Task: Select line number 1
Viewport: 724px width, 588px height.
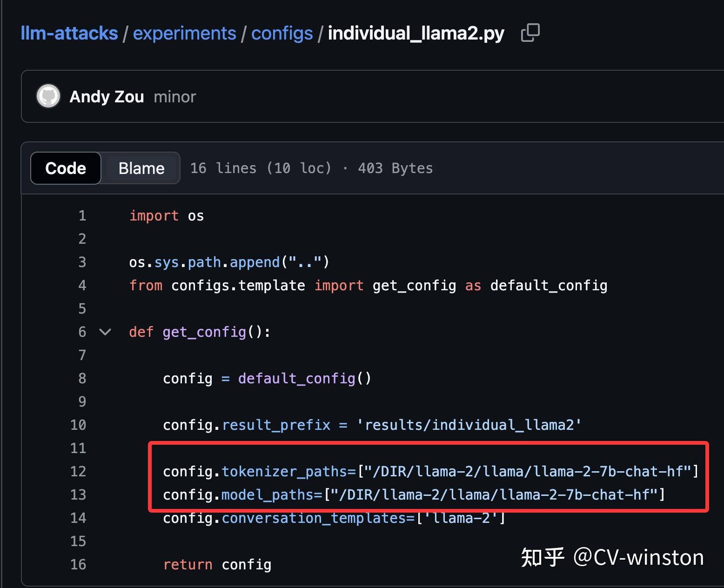Action: [x=82, y=216]
